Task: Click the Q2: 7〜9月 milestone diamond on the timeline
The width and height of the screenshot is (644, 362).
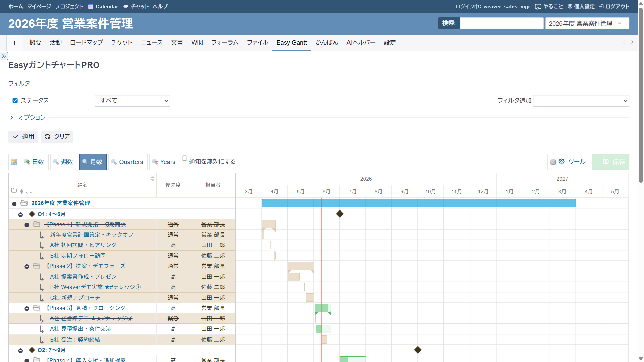Action: [418, 350]
